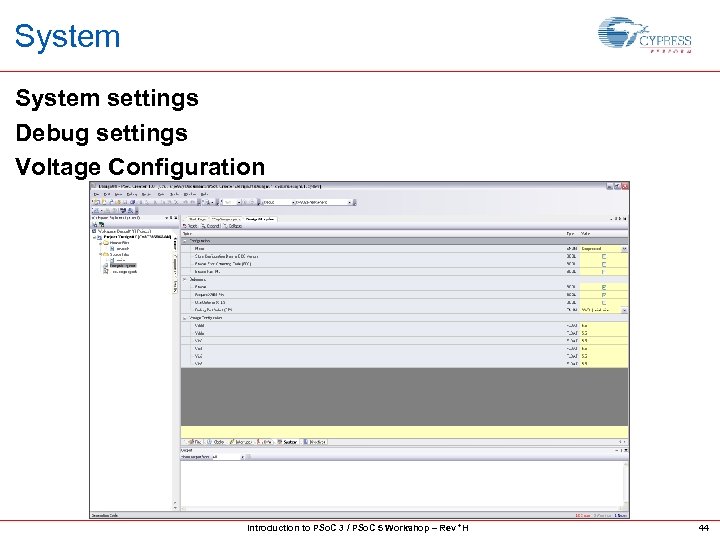The height and width of the screenshot is (540, 720).
Task: Switch to the Start Page tab
Action: pos(197,219)
